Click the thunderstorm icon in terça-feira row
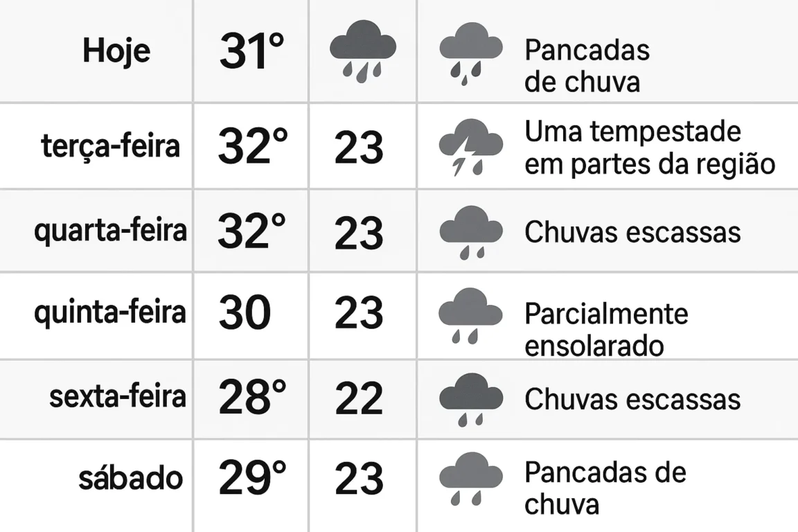The image size is (798, 532). (x=471, y=147)
